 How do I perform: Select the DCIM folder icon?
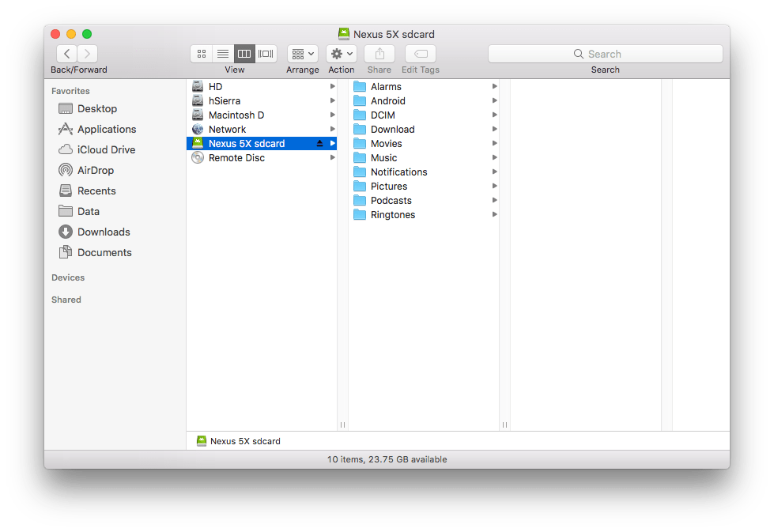pyautogui.click(x=360, y=115)
